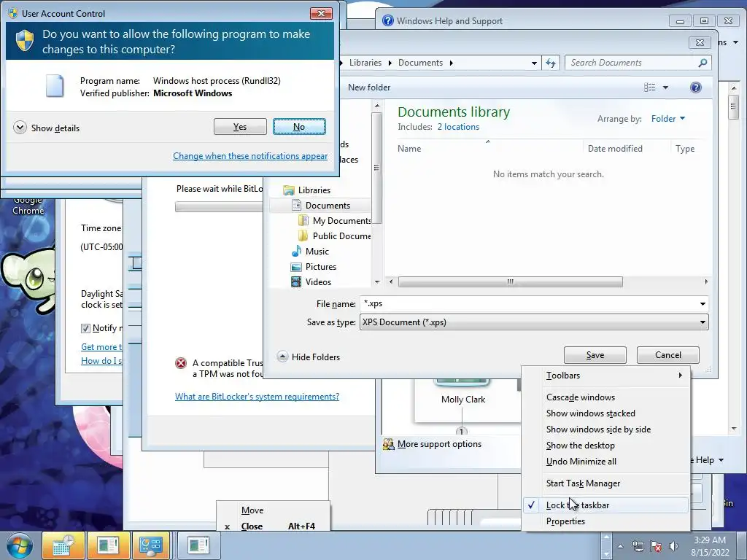Viewport: 747px width, 560px height.
Task: Click Yes in User Account Control
Action: 240,127
